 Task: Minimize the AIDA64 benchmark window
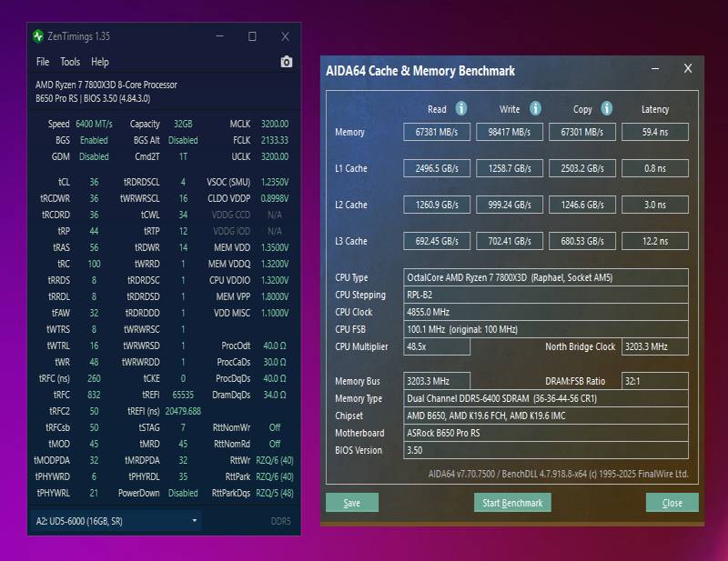[x=655, y=69]
